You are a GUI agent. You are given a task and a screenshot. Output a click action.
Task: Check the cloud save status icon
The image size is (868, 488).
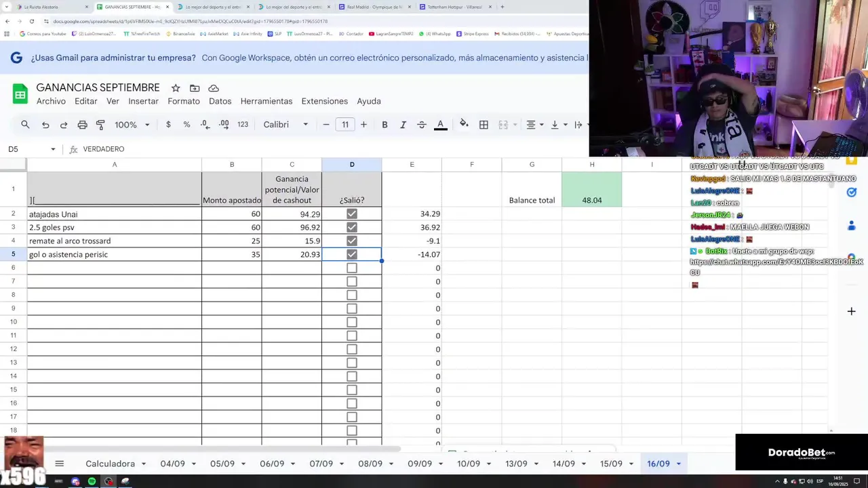214,88
